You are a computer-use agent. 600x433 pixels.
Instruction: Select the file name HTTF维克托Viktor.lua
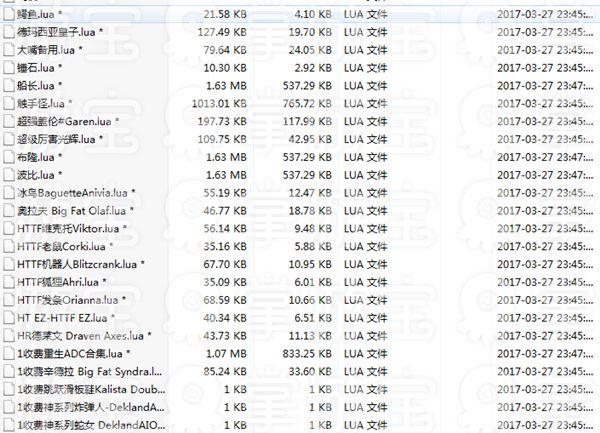point(68,229)
